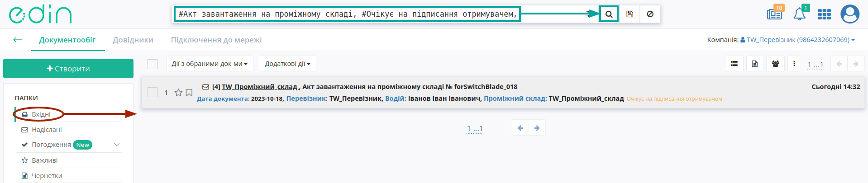Go to previous page in top pager
Screen dimensions: 868x183
tap(839, 64)
